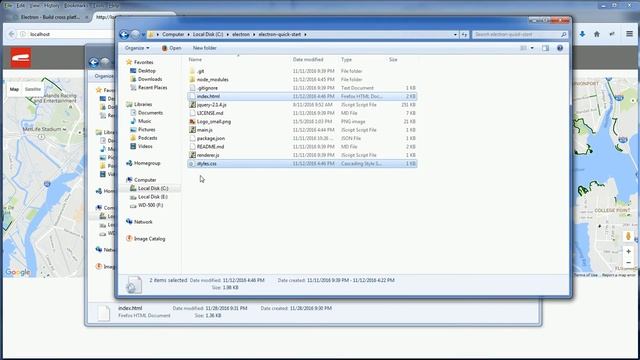
Task: Select WD-500 (F:) drive in sidebar
Action: coord(150,205)
